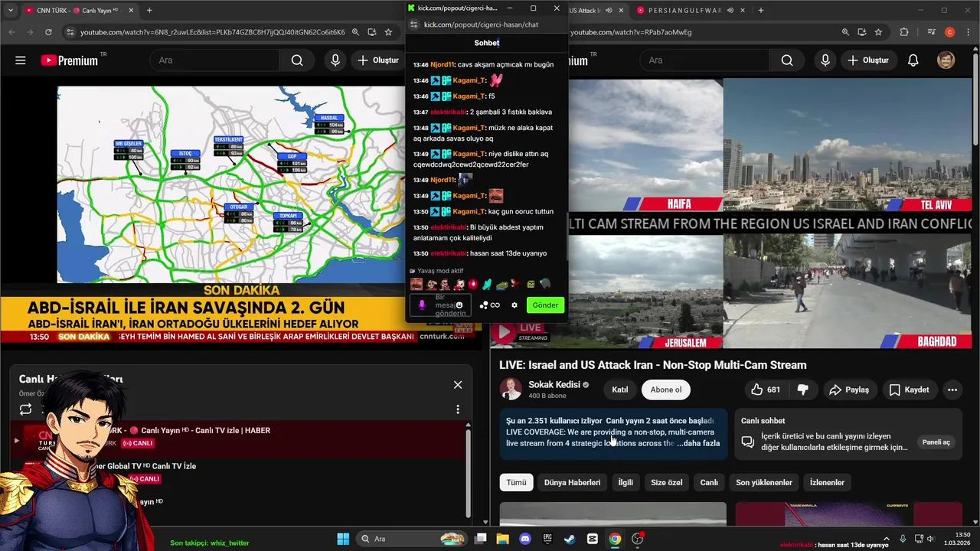Click the purple microphone icon in Kick chat

421,305
